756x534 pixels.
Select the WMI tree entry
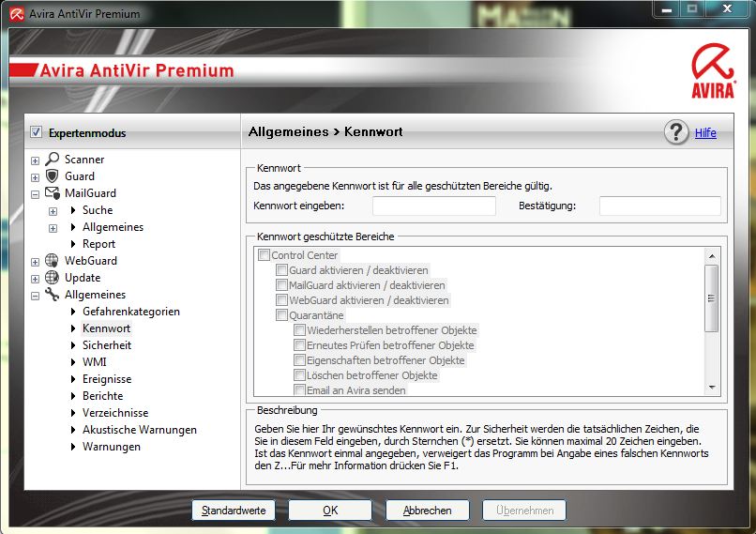94,362
